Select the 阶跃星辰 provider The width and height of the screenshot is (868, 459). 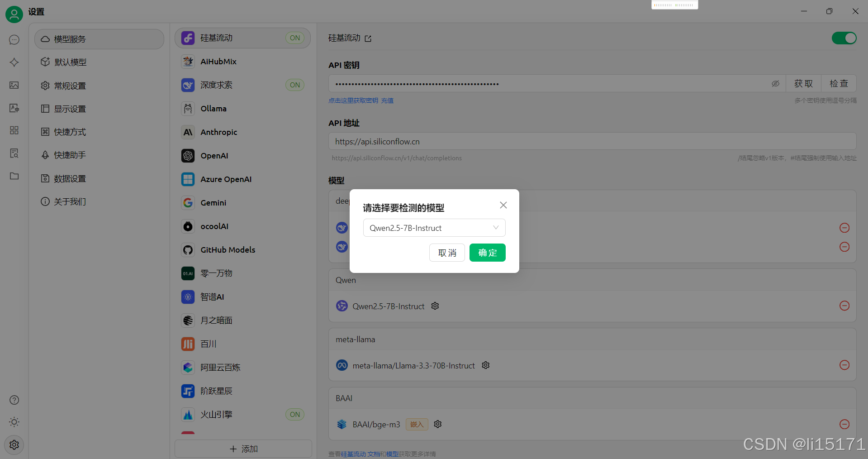pos(243,391)
